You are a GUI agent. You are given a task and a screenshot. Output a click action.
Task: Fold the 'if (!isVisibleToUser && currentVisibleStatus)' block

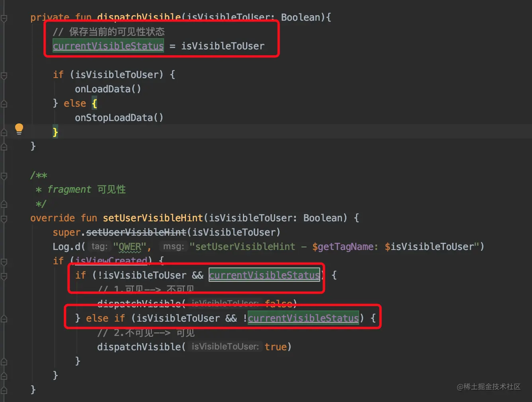click(4, 276)
